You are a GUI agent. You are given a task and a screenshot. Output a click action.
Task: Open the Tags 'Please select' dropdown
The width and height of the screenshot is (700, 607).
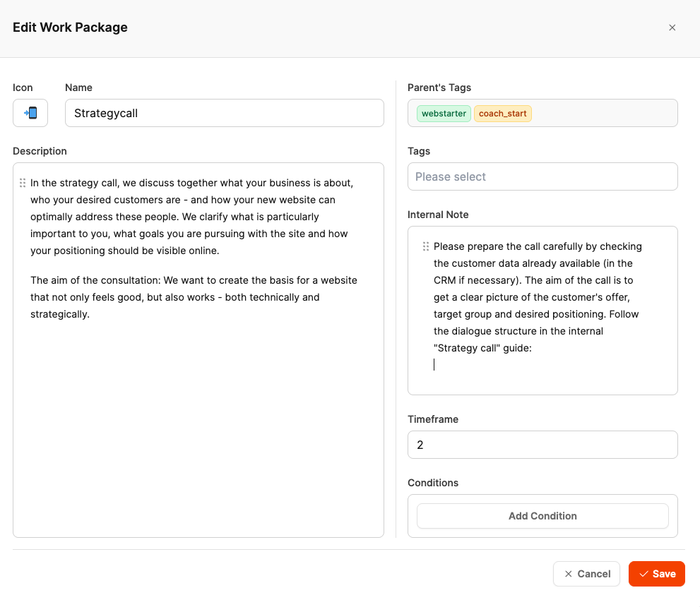542,176
